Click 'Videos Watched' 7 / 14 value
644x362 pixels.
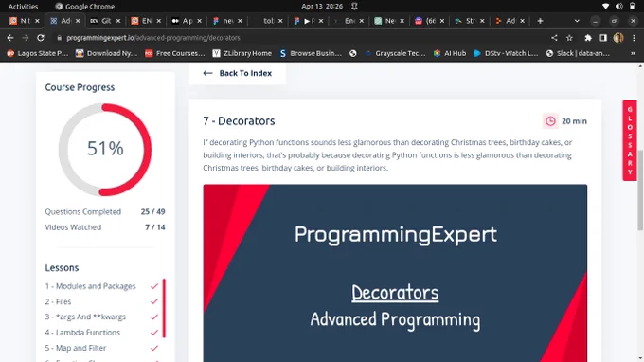click(x=154, y=227)
